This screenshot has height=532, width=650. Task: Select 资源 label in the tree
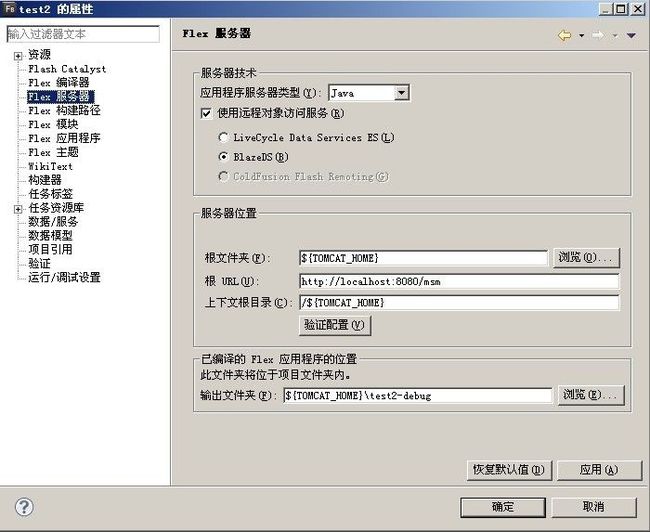click(x=39, y=54)
